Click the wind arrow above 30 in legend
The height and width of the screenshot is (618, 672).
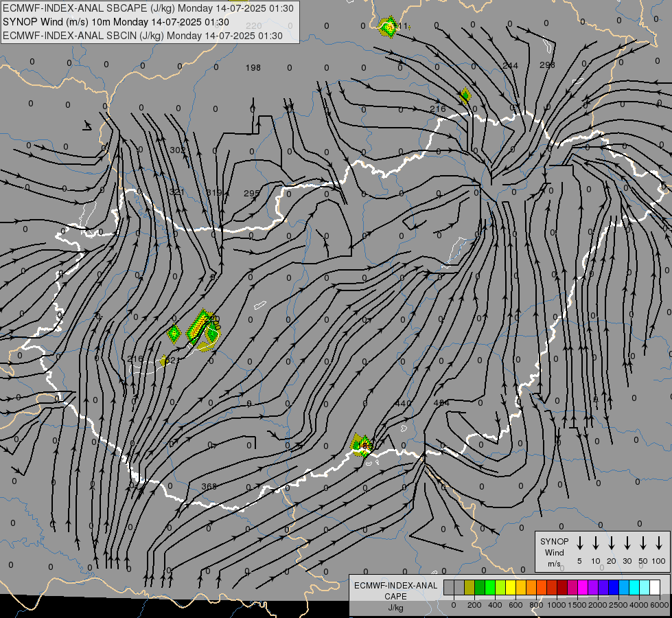(x=627, y=543)
